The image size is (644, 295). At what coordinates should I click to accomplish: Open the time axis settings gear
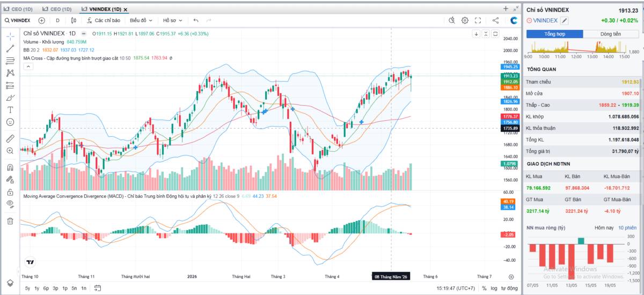tap(511, 277)
